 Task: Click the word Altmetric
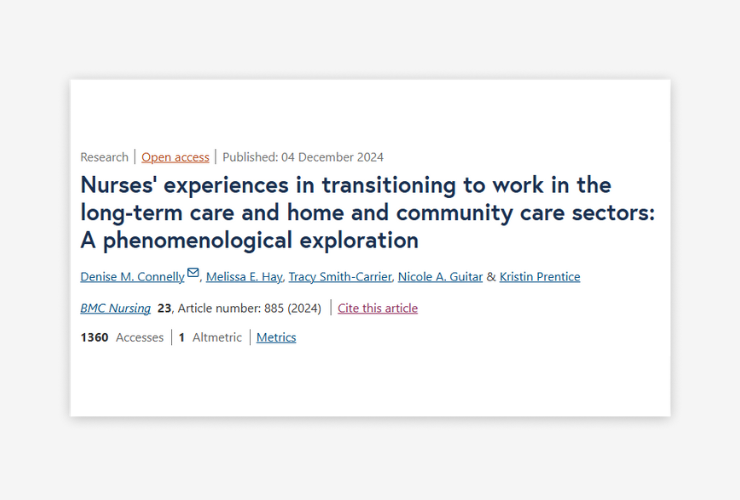point(217,338)
